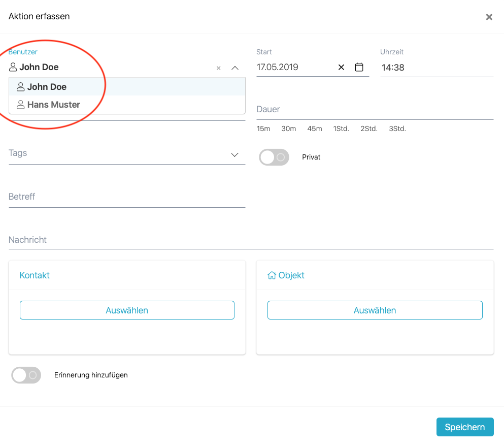Open the Start date calendar picker

[359, 67]
